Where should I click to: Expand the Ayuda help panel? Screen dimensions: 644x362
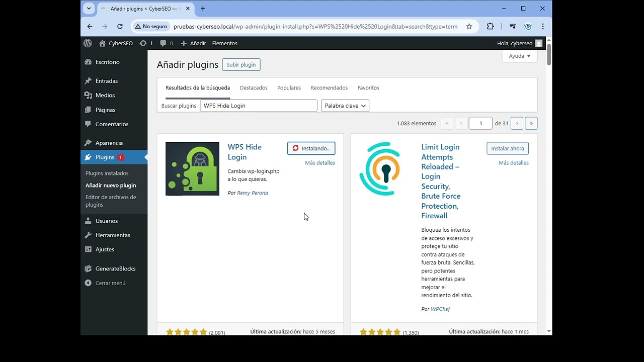519,56
